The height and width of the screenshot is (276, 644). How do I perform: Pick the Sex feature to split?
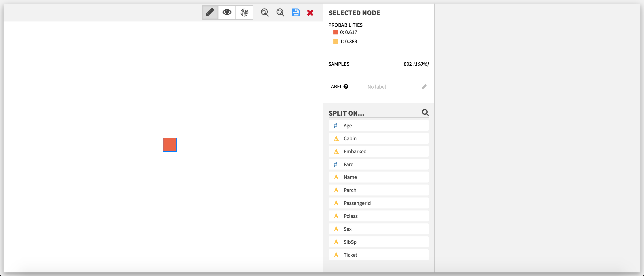tap(378, 229)
